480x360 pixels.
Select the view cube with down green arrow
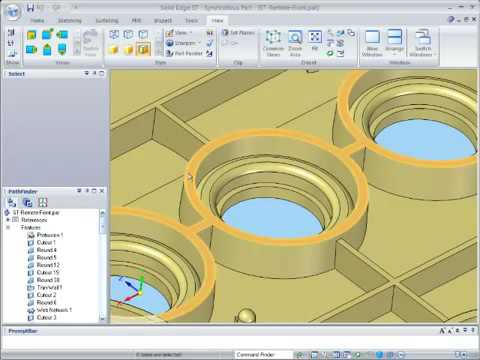tap(62, 49)
